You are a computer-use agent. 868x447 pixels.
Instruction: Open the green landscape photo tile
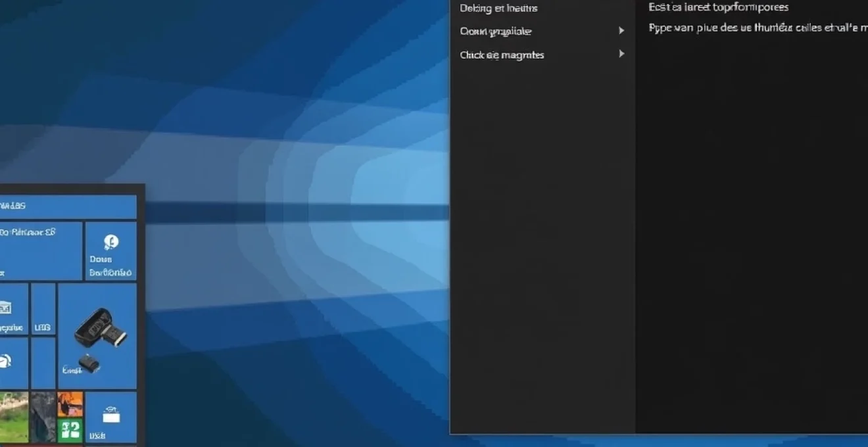[13, 417]
